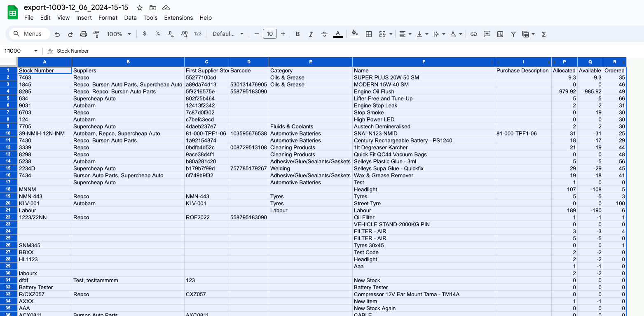Decrease decimal places
This screenshot has width=644, height=316.
pos(171,34)
